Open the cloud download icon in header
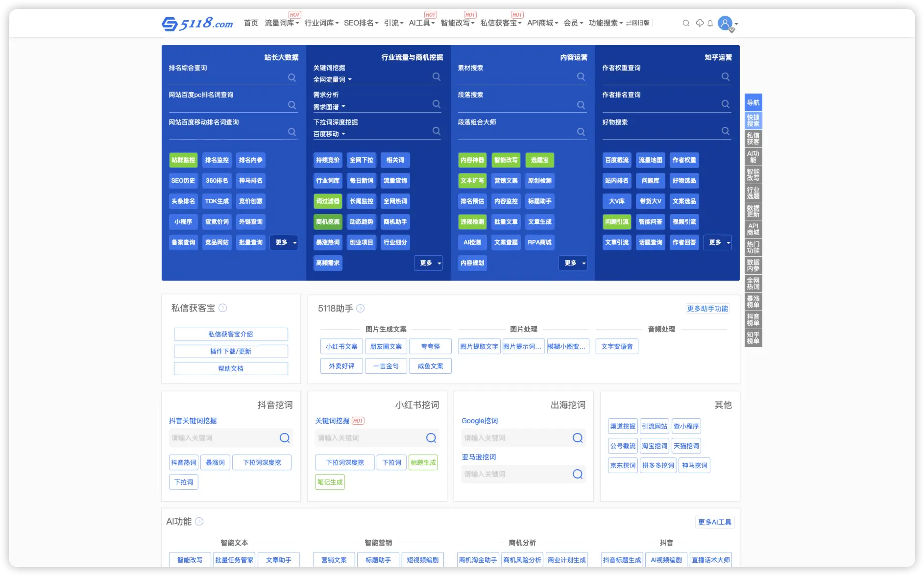The image size is (924, 576). [x=700, y=23]
